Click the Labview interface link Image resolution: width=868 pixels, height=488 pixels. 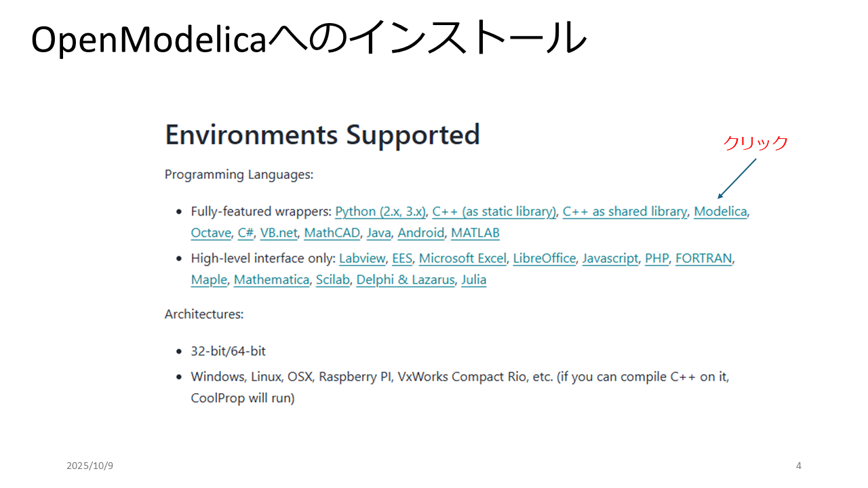pos(362,258)
